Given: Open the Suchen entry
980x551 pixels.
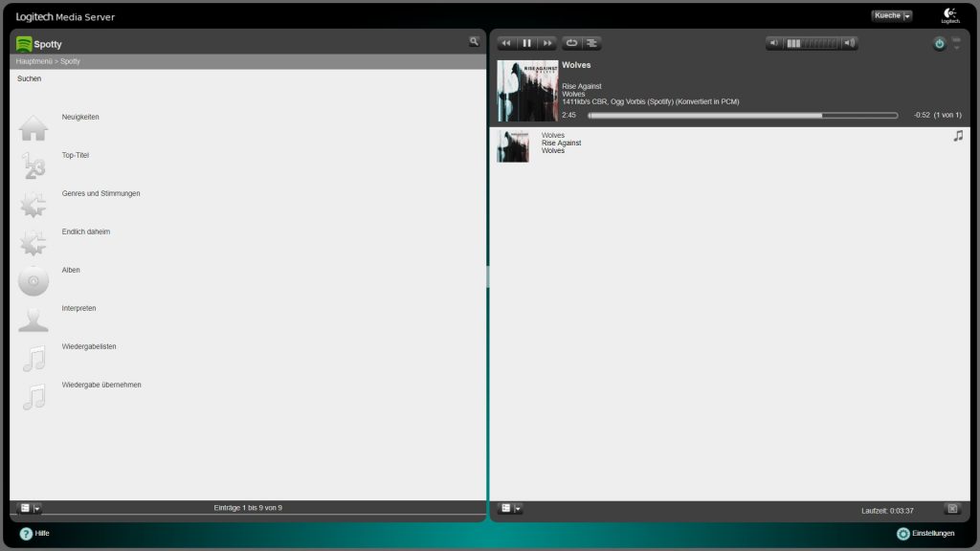Looking at the screenshot, I should pyautogui.click(x=30, y=78).
